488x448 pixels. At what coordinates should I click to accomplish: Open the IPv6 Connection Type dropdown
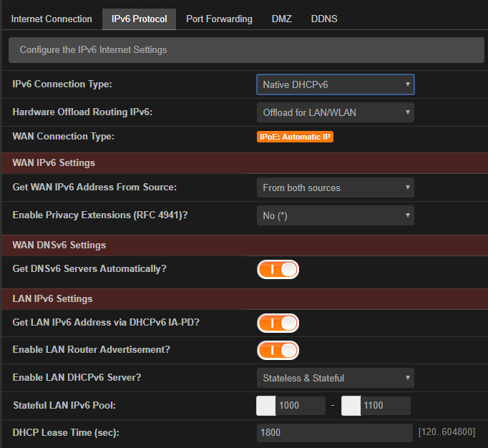[x=335, y=84]
